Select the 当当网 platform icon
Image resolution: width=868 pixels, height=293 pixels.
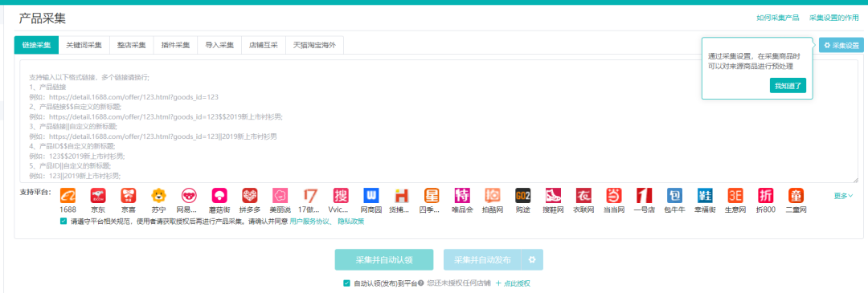613,196
